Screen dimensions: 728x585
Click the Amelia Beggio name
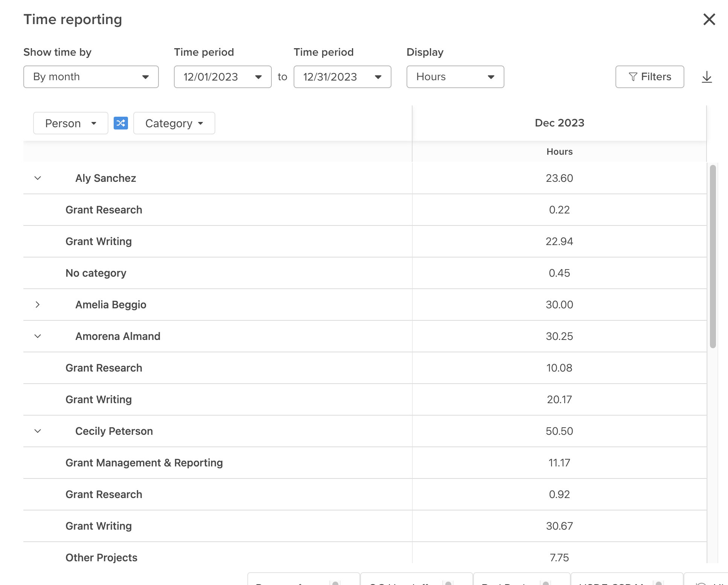(x=111, y=305)
